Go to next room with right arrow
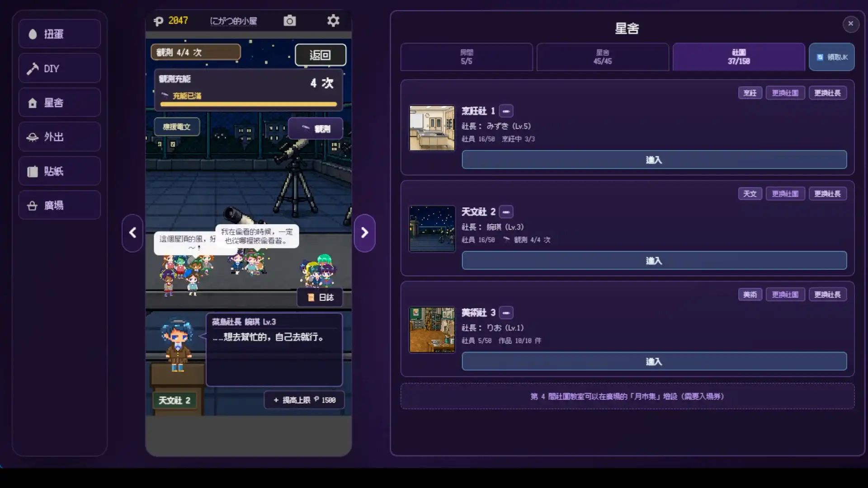The height and width of the screenshot is (488, 868). click(x=364, y=233)
